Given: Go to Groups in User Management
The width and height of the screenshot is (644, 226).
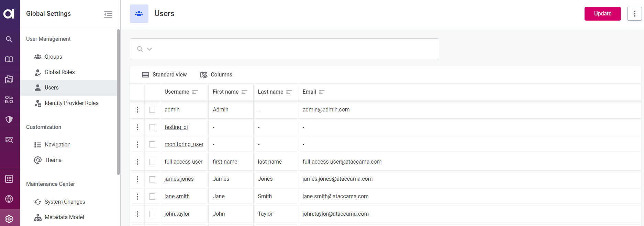Looking at the screenshot, I should (x=53, y=57).
